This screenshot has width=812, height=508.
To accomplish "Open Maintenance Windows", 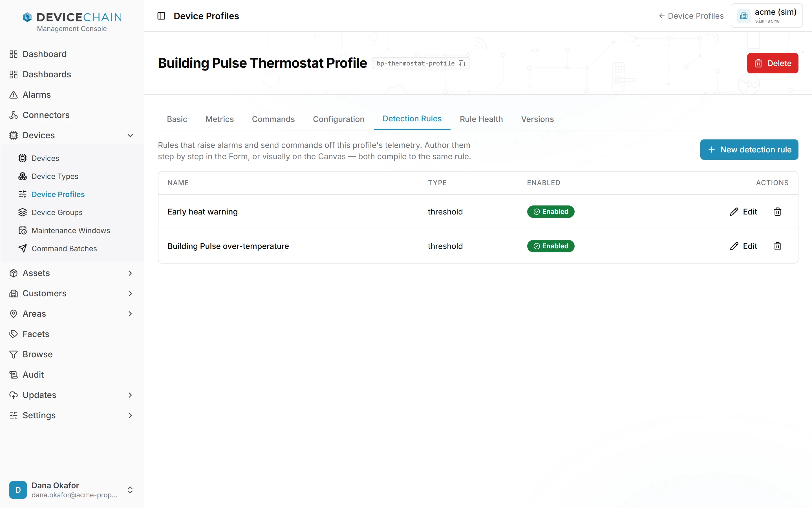I will [70, 231].
